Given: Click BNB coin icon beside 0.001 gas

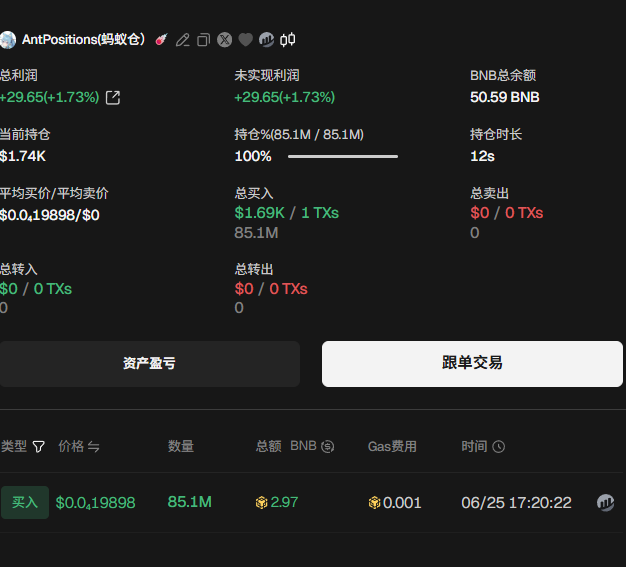Looking at the screenshot, I should (x=374, y=502).
